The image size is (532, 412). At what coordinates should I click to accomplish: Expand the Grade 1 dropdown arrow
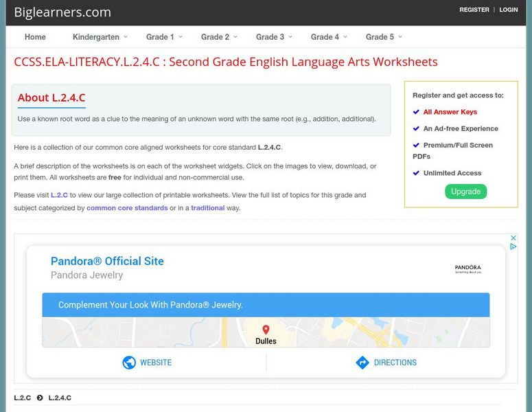[x=181, y=36]
